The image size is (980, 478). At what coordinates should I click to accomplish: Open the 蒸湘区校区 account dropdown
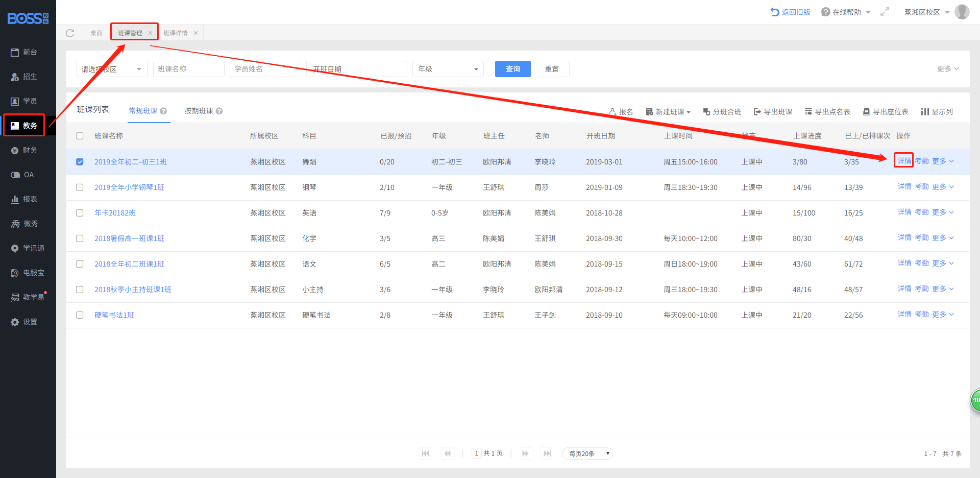click(927, 12)
